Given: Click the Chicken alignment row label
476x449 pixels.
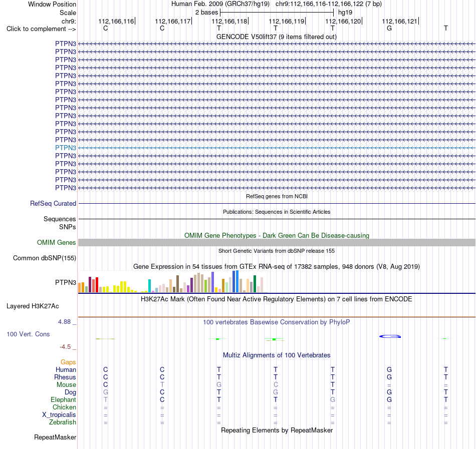Looking at the screenshot, I should point(64,407).
